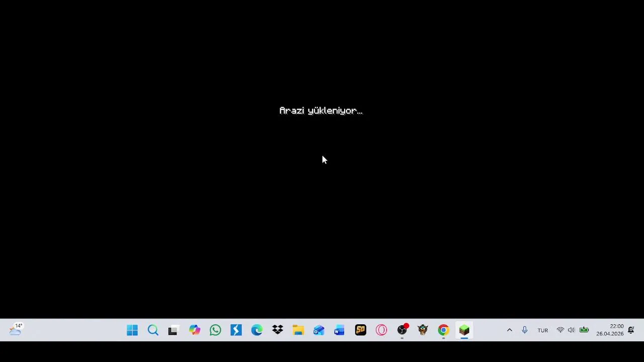Image resolution: width=644 pixels, height=362 pixels.
Task: Switch to OBS Studio on the taskbar
Action: [402, 330]
